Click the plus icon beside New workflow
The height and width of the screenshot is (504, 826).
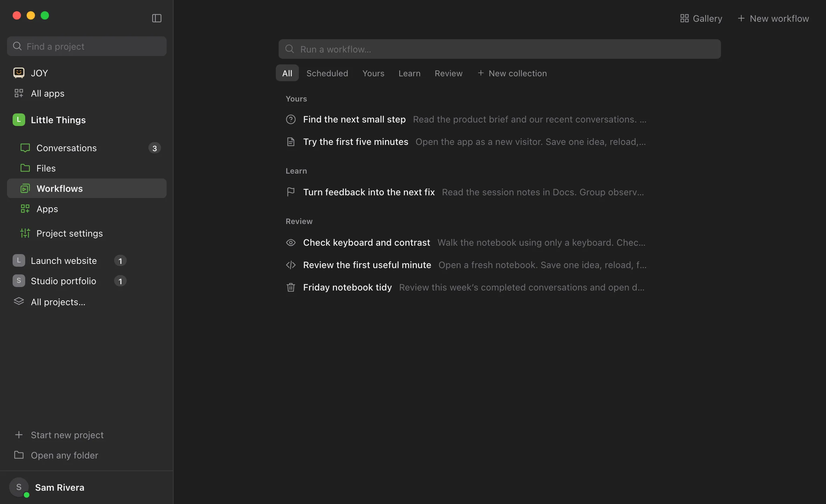pyautogui.click(x=741, y=18)
